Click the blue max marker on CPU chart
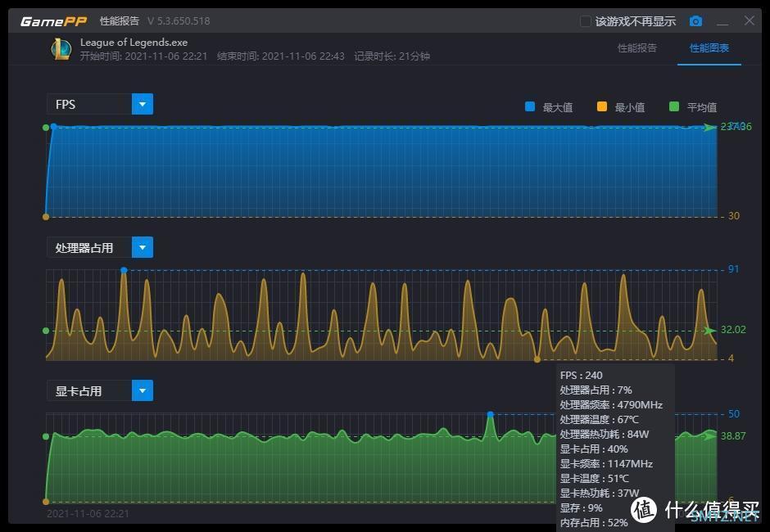Screen dimensions: 770x532 pos(124,270)
